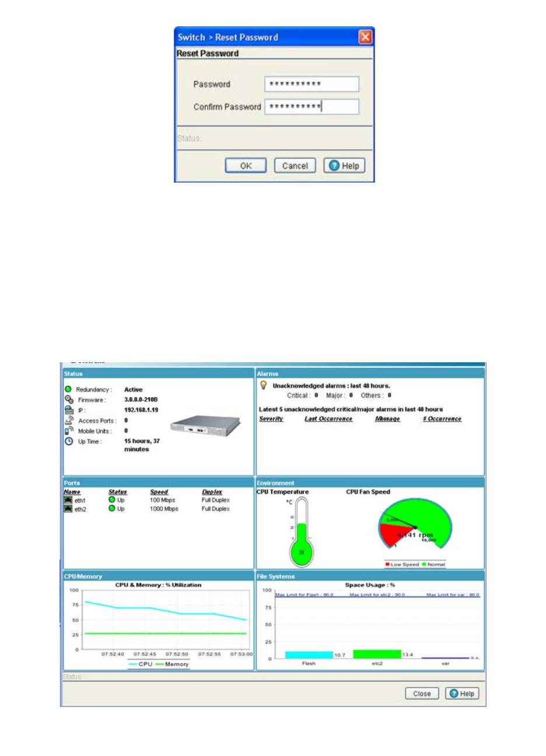
Task: Click the Password input field
Action: [x=311, y=84]
